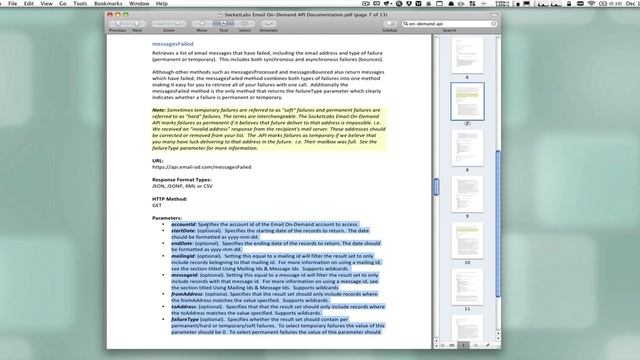Viewport: 640px width, 360px height.
Task: Choose the Select tool in toolbar
Action: point(244,24)
